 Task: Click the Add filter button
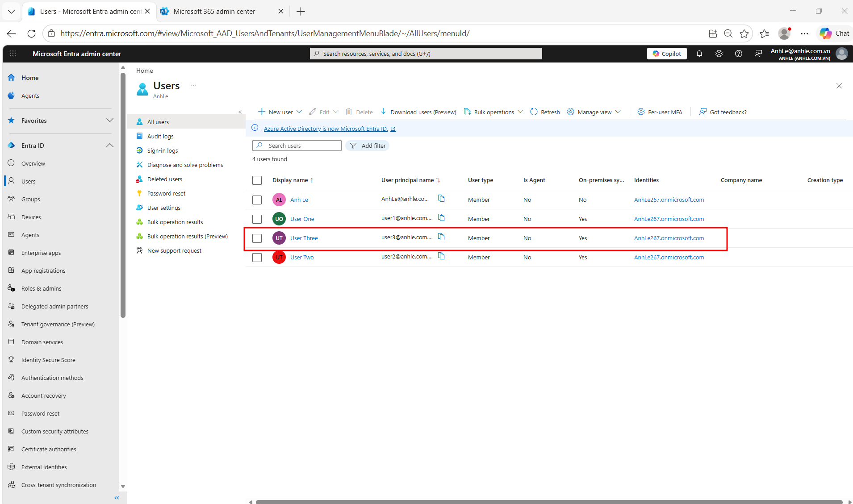(x=368, y=146)
